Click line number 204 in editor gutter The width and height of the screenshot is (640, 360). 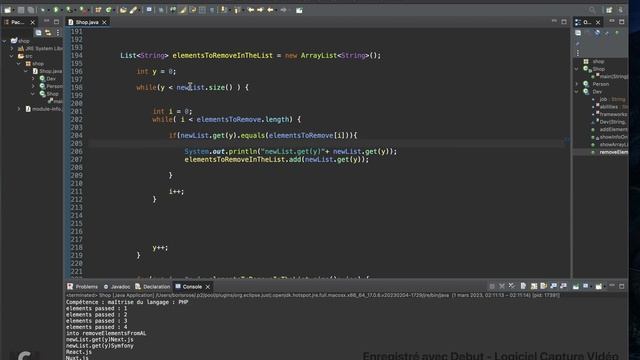[76, 136]
